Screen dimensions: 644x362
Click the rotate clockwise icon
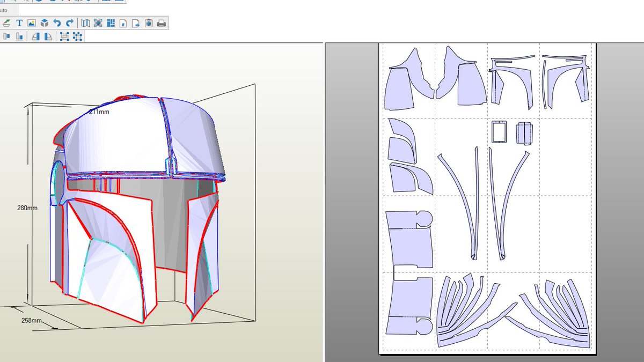(x=48, y=36)
